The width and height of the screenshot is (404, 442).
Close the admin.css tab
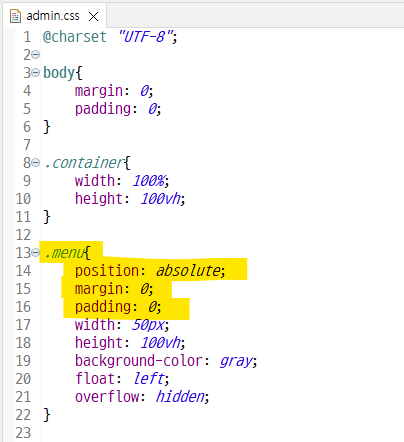point(93,16)
